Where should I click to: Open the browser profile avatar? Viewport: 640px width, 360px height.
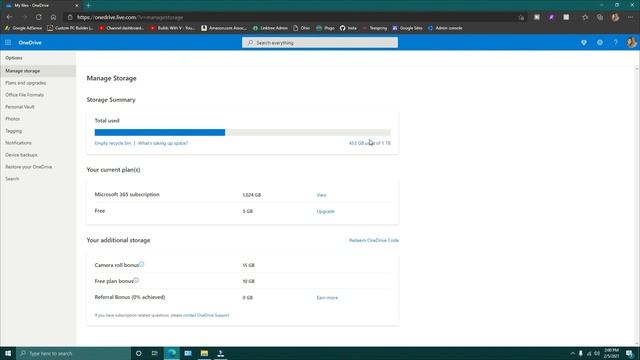pos(615,17)
